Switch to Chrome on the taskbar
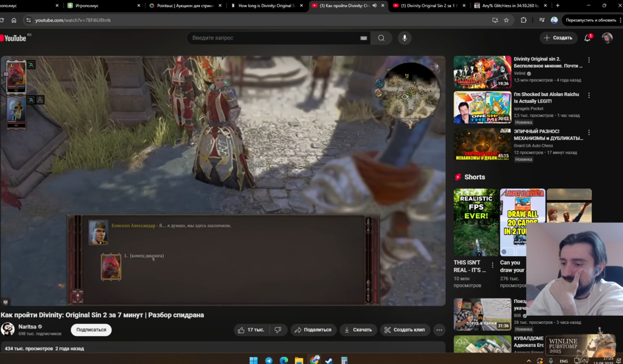The image size is (623, 364). point(314,360)
